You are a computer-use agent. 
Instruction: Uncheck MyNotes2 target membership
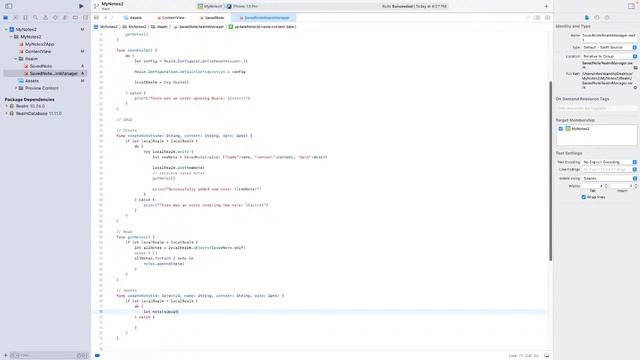tap(561, 129)
